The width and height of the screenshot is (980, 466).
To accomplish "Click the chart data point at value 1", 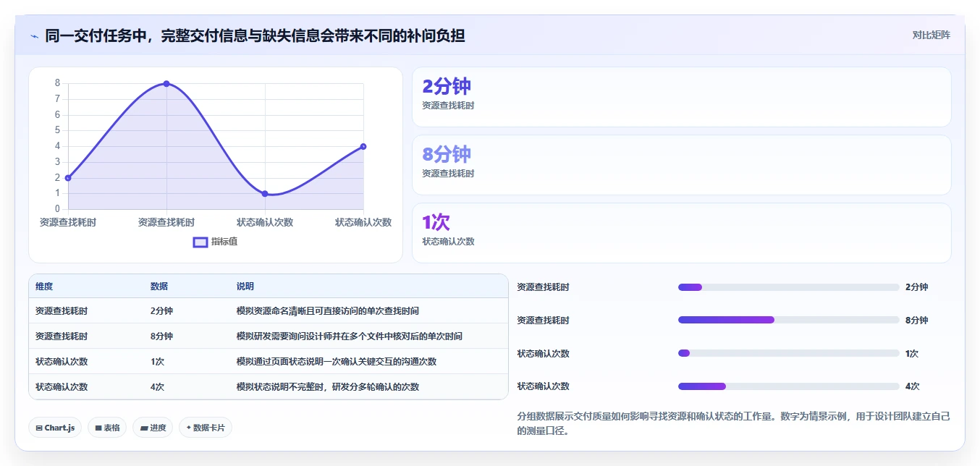I will (x=265, y=194).
